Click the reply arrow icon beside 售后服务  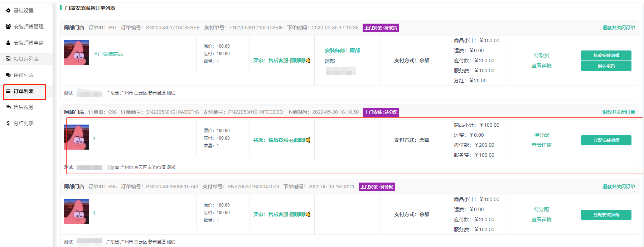pyautogui.click(x=8, y=107)
